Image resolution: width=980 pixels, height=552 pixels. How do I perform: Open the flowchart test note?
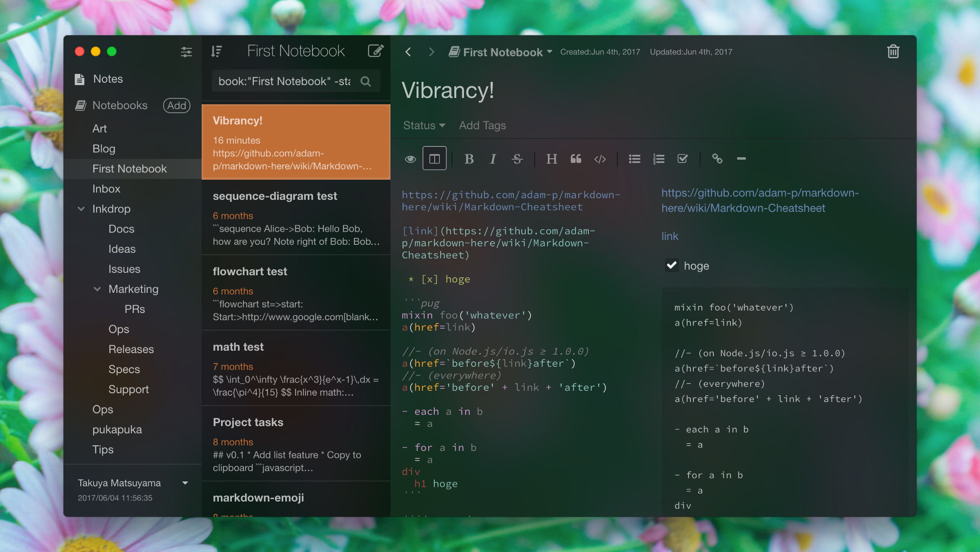click(296, 293)
